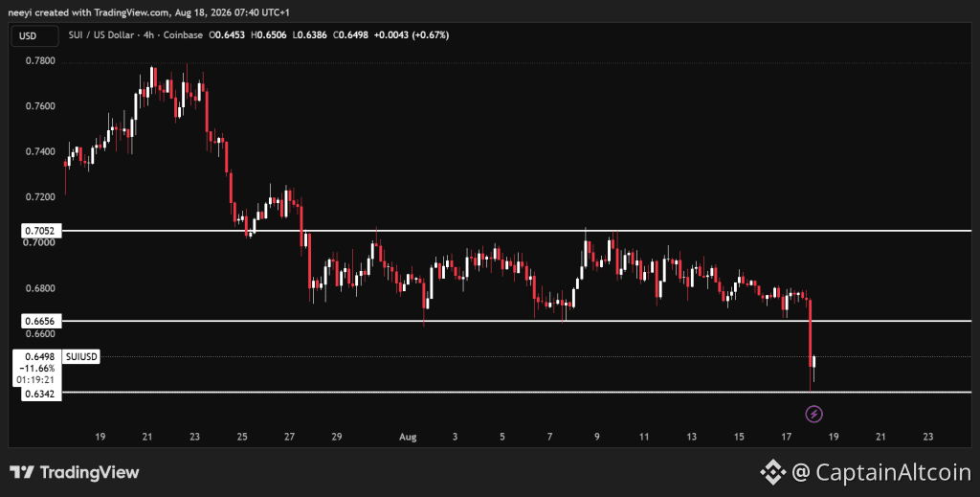Click the close value C0.6498

pos(350,35)
